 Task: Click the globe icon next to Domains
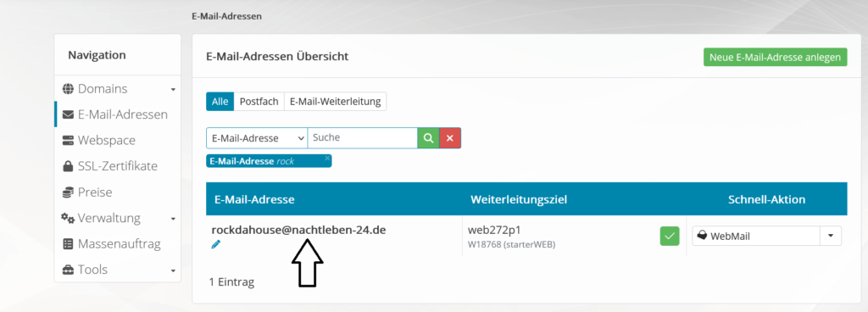coord(68,88)
